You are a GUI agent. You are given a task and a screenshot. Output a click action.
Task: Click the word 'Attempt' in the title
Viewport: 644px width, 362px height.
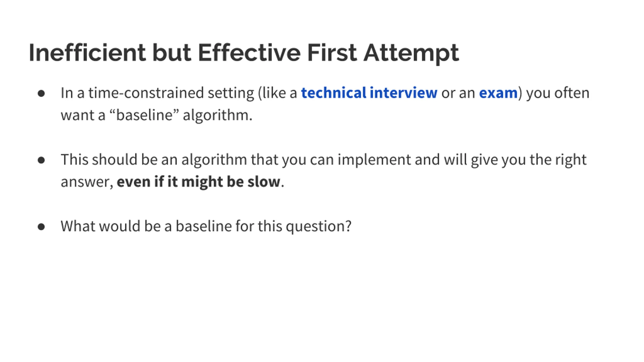point(411,54)
